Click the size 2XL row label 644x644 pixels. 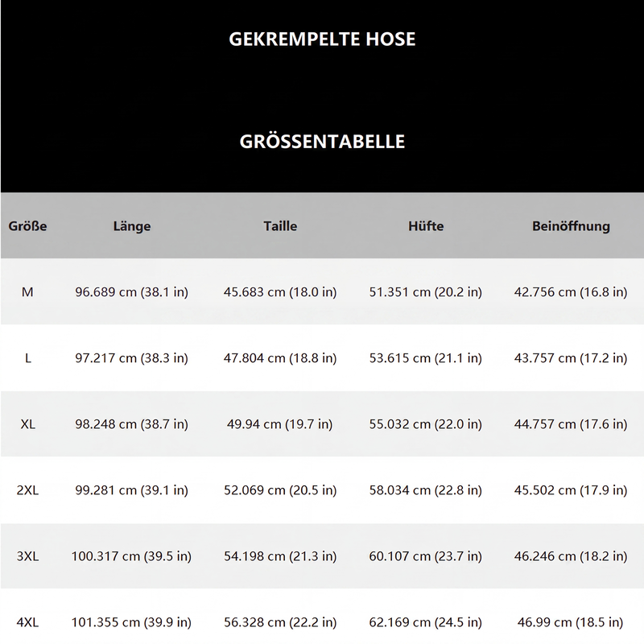pos(27,490)
